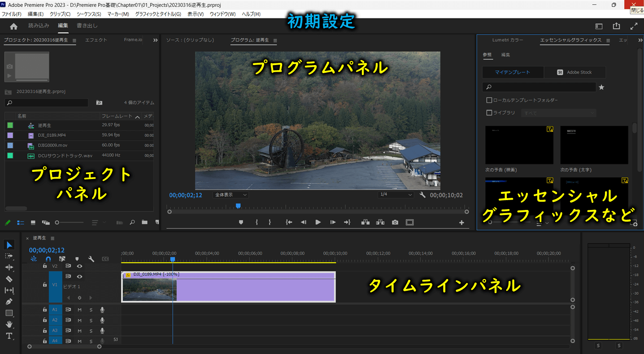Open the library selection dropdown すべて

[559, 113]
